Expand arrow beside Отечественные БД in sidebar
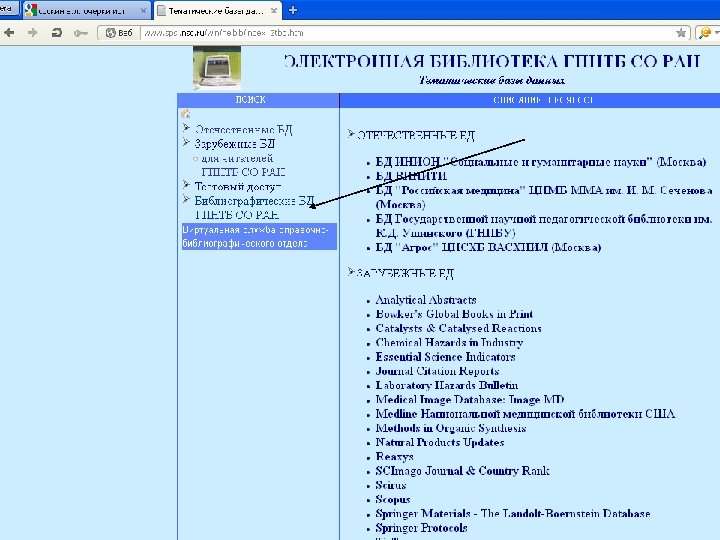 click(186, 128)
